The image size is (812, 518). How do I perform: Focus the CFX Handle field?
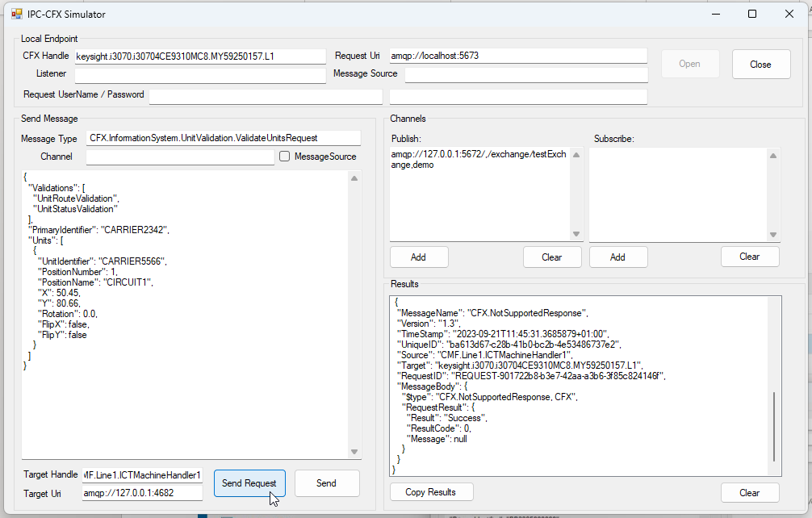(x=200, y=56)
